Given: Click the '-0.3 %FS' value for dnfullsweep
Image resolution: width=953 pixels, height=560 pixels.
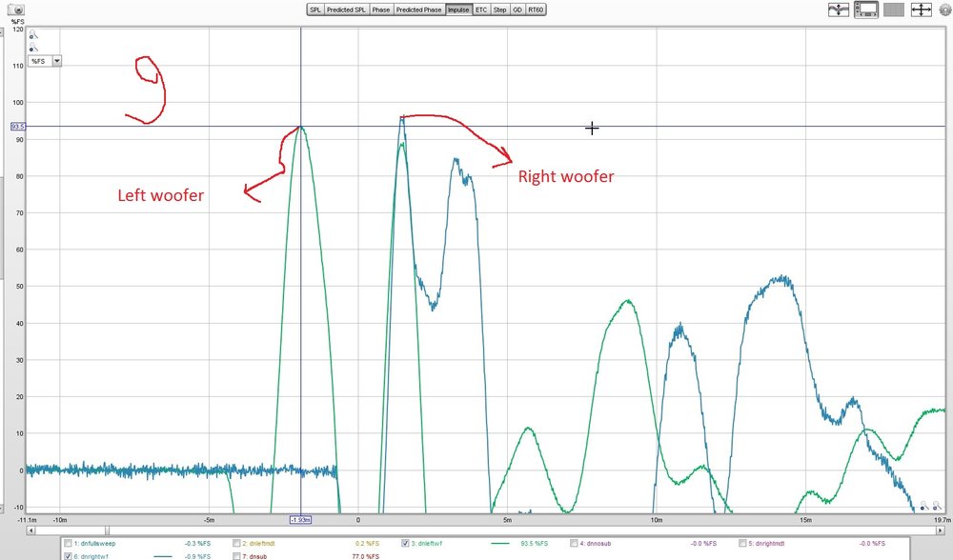Looking at the screenshot, I should pyautogui.click(x=197, y=544).
